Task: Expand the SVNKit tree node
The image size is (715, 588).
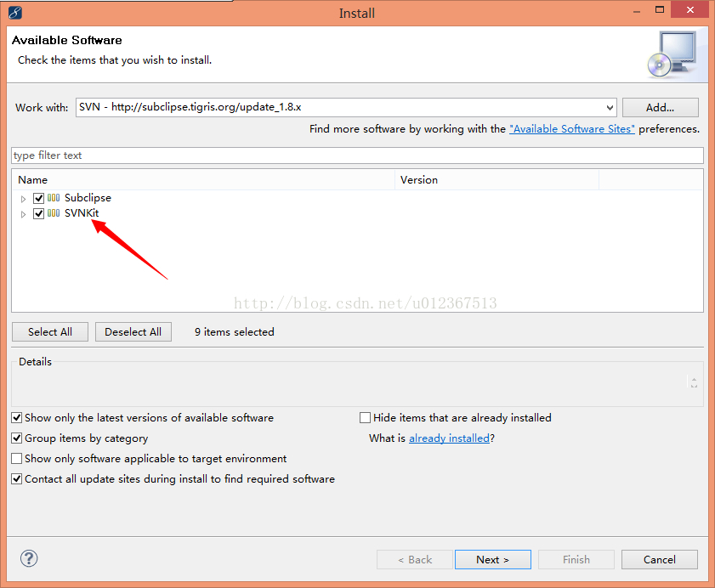Action: (x=23, y=214)
